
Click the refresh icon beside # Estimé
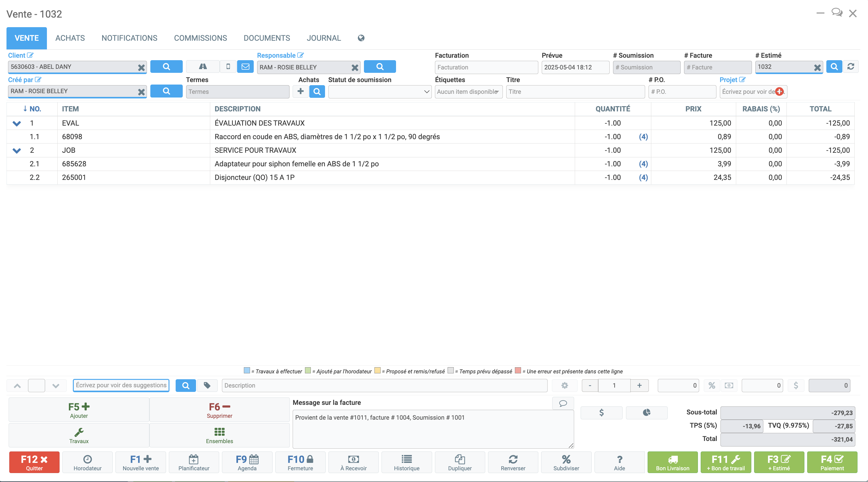tap(850, 67)
